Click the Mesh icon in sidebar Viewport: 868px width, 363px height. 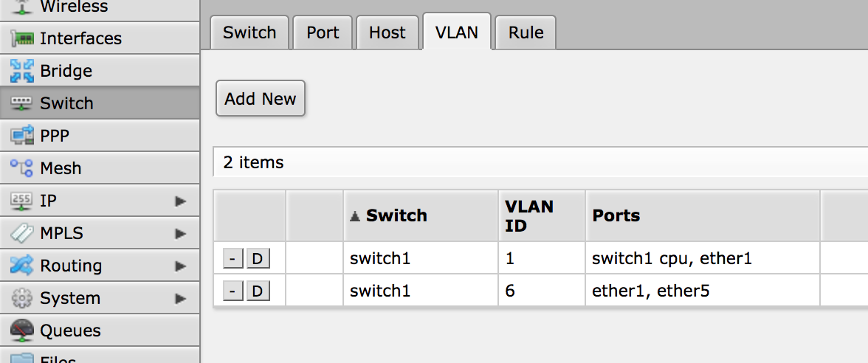21,168
